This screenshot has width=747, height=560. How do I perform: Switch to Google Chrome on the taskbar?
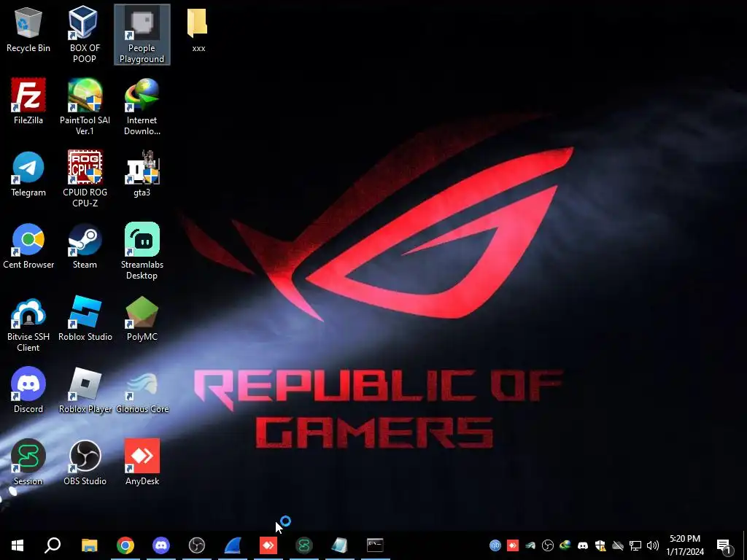pos(125,545)
